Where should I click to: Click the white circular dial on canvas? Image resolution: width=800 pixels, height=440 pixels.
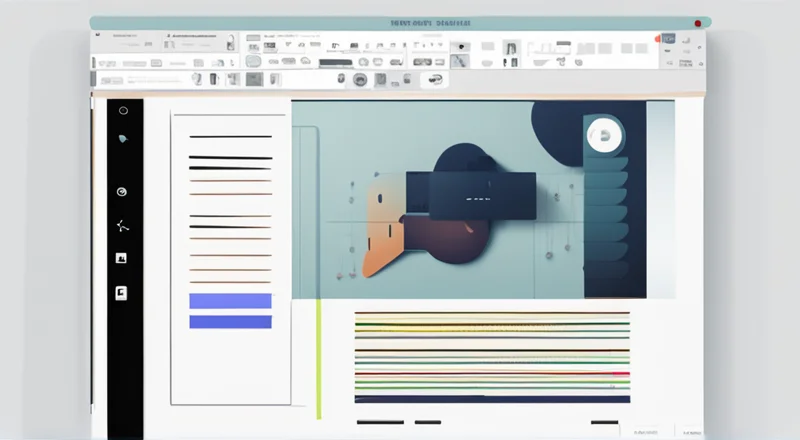604,136
